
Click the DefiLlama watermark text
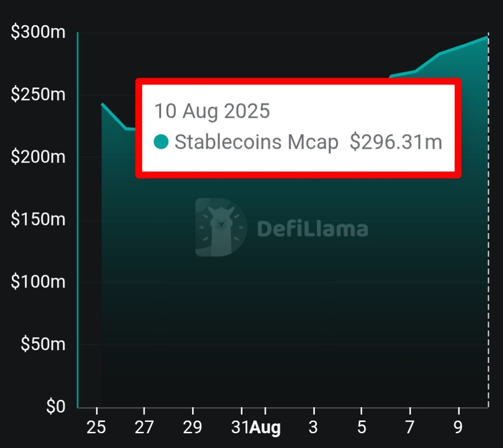click(x=312, y=229)
